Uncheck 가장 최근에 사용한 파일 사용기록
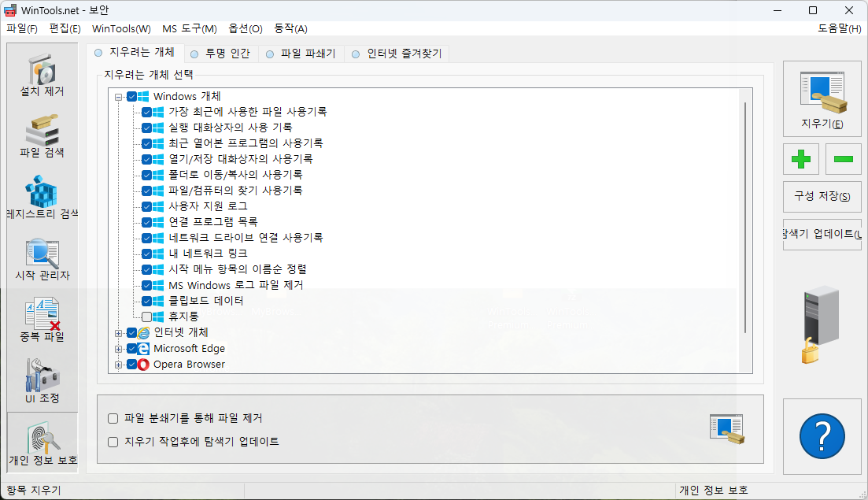Image resolution: width=868 pixels, height=500 pixels. point(146,112)
